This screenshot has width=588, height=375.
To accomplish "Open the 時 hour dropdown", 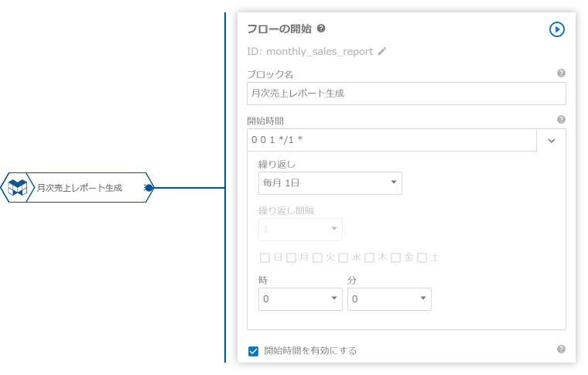I will pos(300,299).
